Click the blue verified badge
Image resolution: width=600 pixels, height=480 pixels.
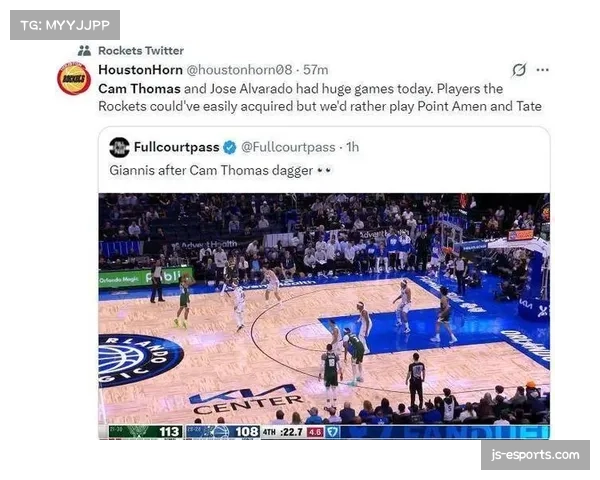(230, 147)
